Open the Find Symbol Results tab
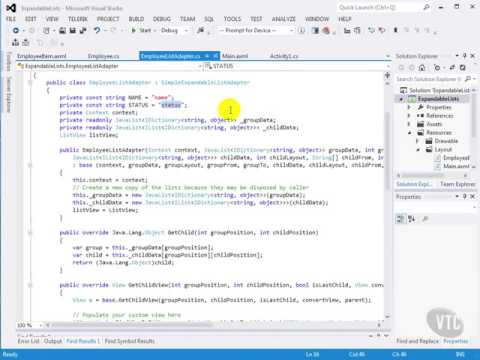 pyautogui.click(x=130, y=341)
